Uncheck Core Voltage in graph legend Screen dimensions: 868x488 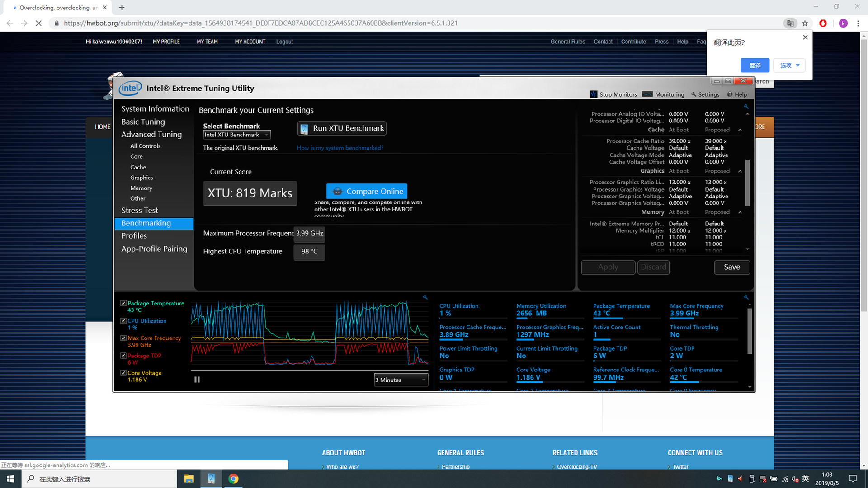(x=123, y=373)
